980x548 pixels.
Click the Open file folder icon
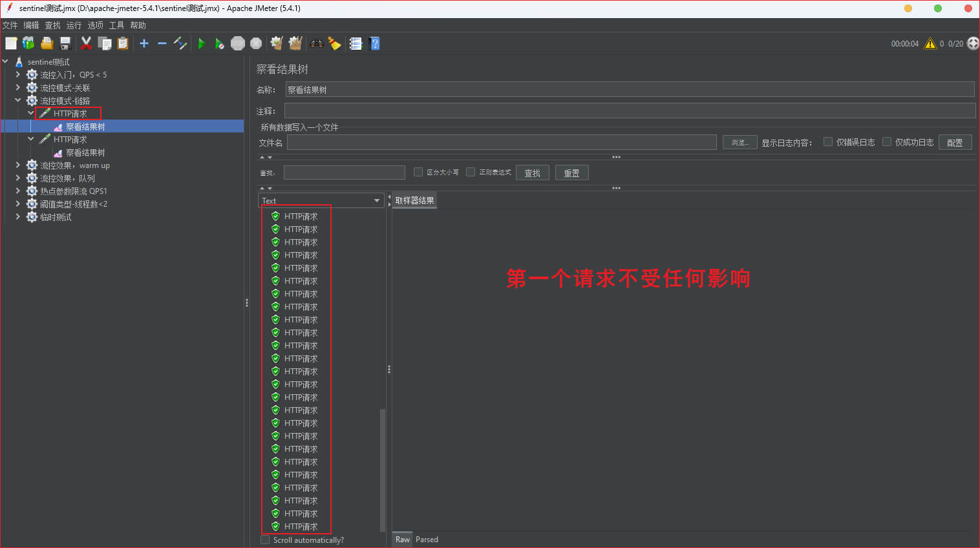click(x=47, y=43)
